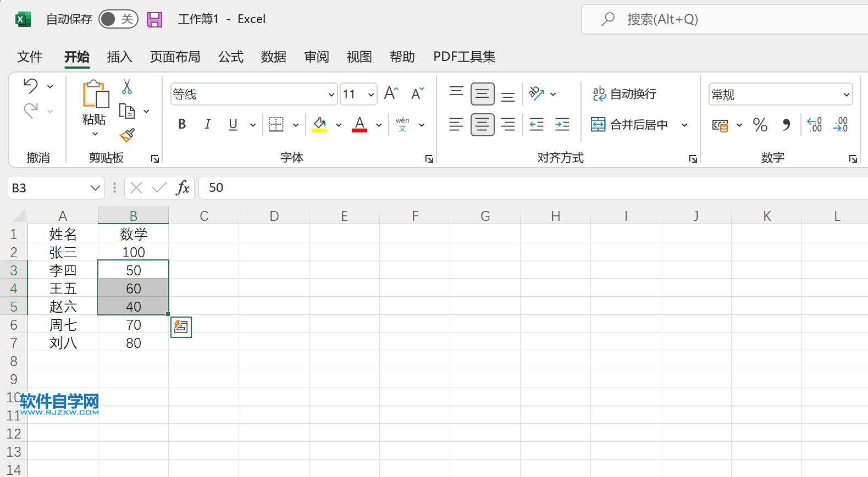This screenshot has height=477, width=868.
Task: Toggle the AutoSave switch
Action: pos(118,19)
